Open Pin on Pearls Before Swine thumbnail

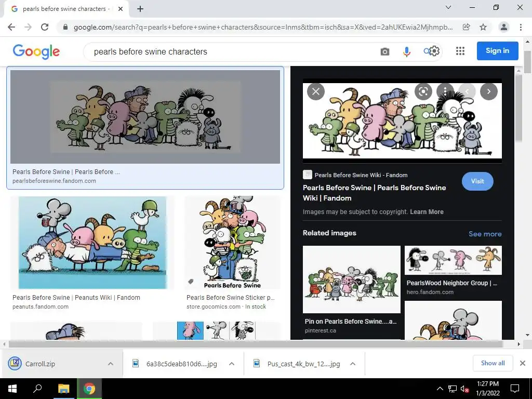coord(352,280)
